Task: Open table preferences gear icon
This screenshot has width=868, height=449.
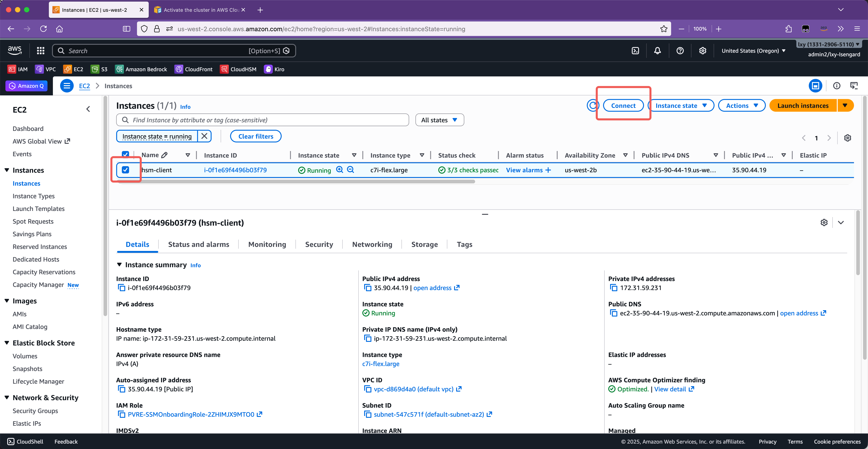Action: pos(847,138)
